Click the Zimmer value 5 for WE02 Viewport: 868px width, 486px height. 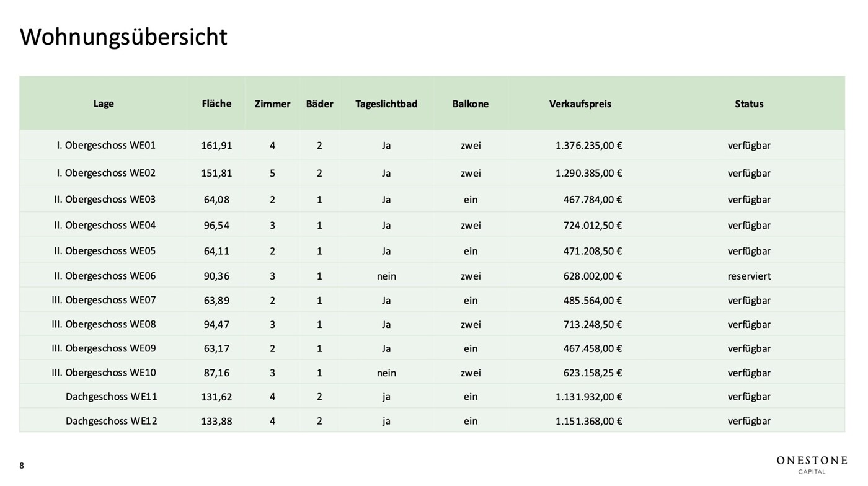[272, 174]
